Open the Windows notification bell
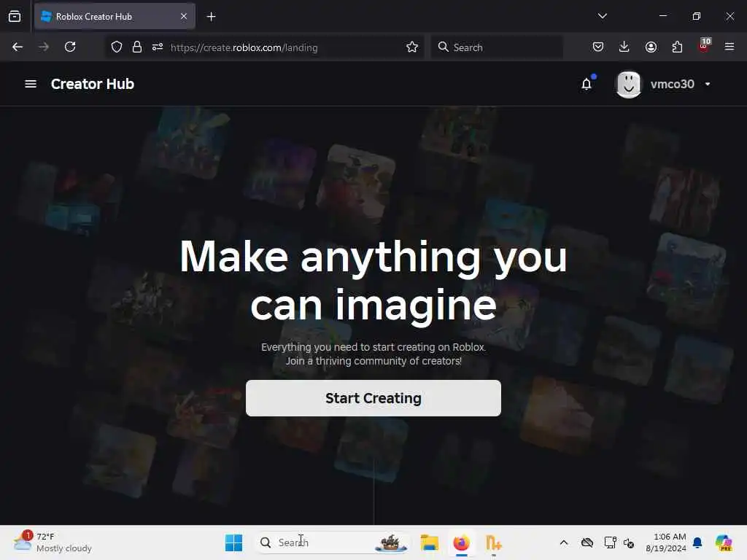The image size is (747, 560). click(x=697, y=542)
